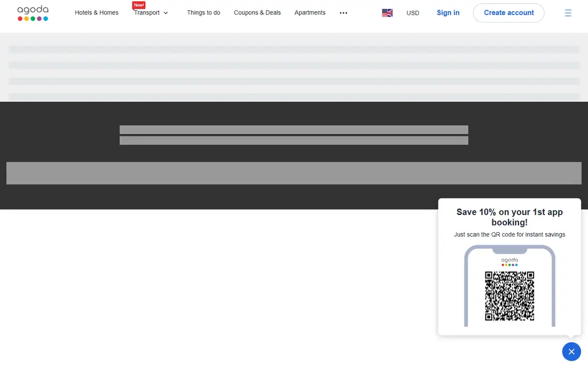Change language using the flag icon
Screen dimensions: 588x368
(388, 13)
